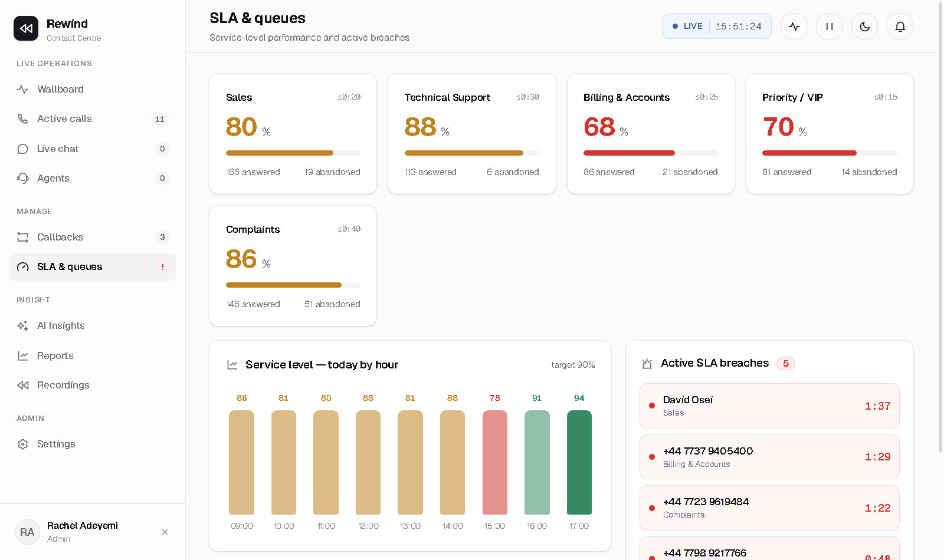Click the Sales 80% progress bar

(x=293, y=153)
